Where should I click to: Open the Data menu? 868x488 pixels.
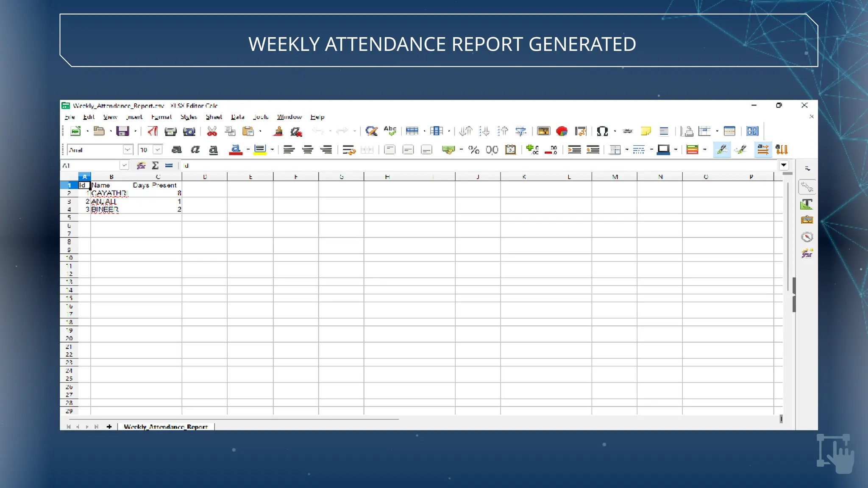[x=238, y=117]
